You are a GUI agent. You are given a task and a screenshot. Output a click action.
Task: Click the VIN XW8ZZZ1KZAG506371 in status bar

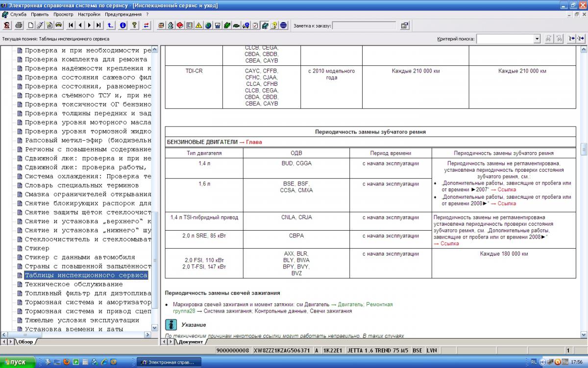pyautogui.click(x=282, y=350)
